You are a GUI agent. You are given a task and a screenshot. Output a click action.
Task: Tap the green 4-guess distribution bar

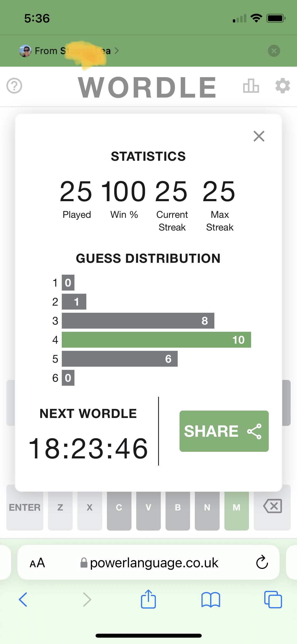(x=156, y=340)
